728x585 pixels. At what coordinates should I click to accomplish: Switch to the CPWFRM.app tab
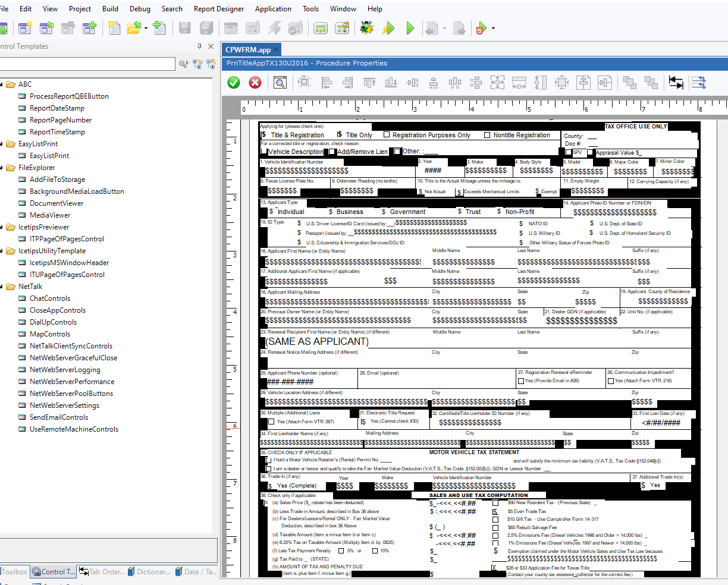pyautogui.click(x=248, y=50)
